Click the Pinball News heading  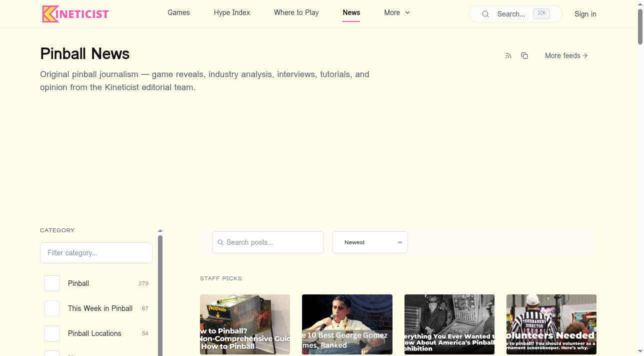coord(85,54)
